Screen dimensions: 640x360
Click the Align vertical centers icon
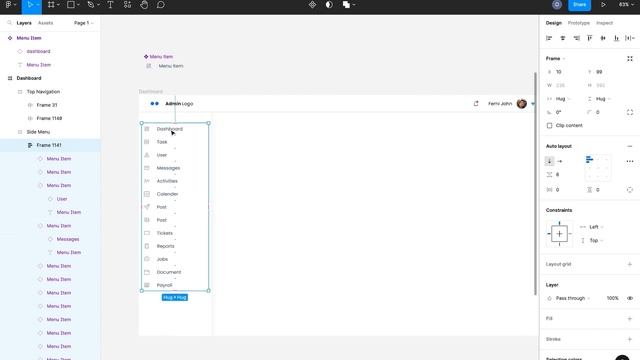tap(603, 38)
